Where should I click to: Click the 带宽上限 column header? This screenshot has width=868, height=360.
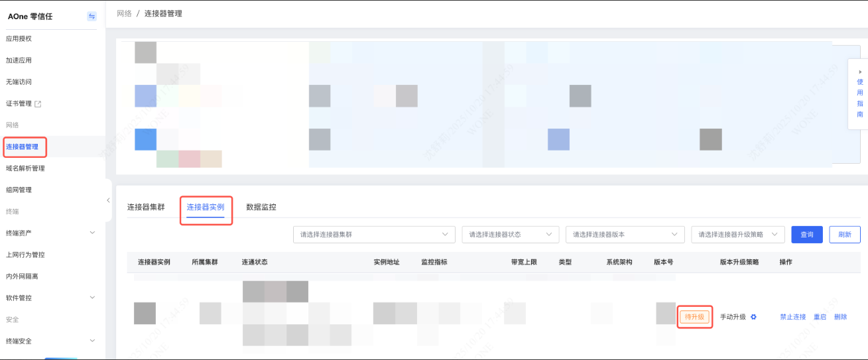[x=524, y=263]
